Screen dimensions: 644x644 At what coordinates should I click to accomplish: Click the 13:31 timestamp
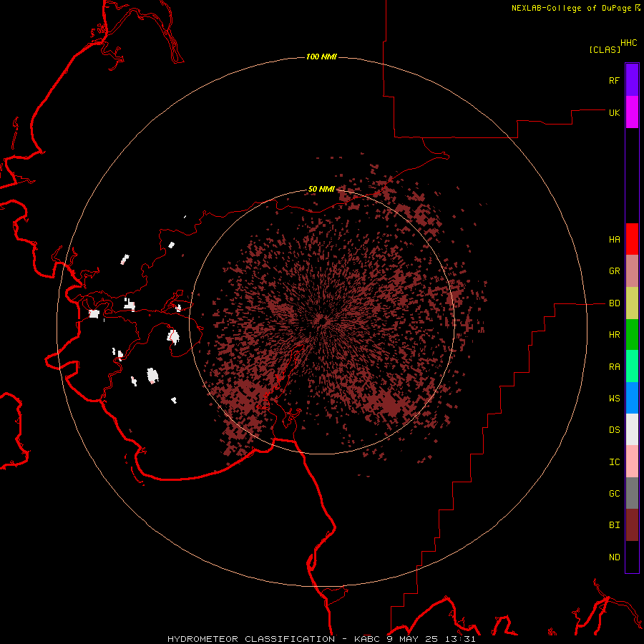pos(460,639)
